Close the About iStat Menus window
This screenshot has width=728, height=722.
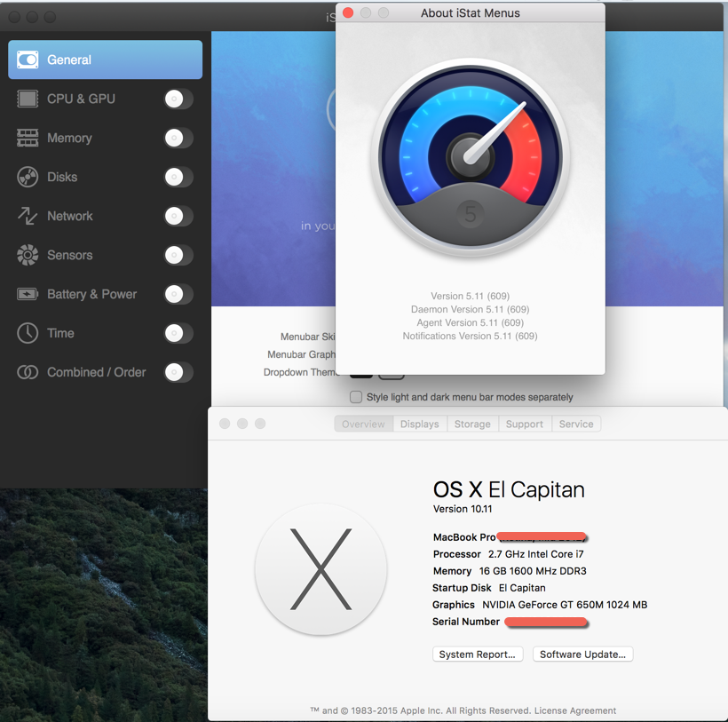(x=348, y=13)
